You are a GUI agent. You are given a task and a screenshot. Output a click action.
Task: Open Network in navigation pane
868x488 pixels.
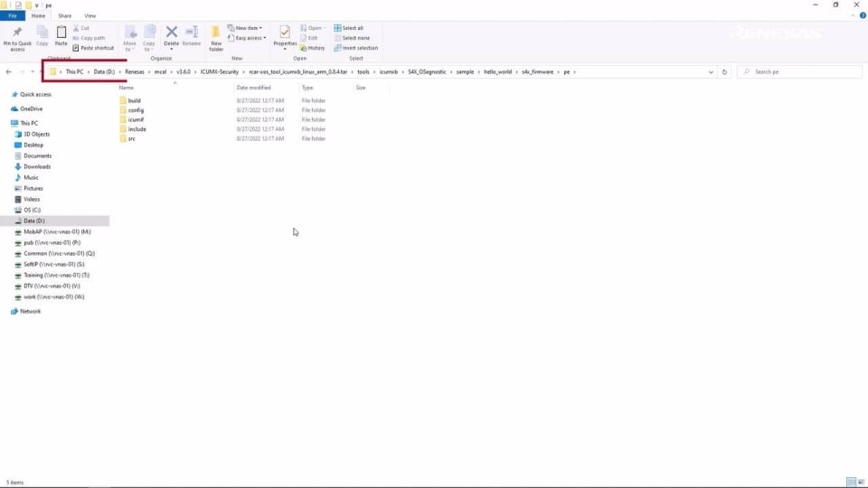(x=30, y=312)
